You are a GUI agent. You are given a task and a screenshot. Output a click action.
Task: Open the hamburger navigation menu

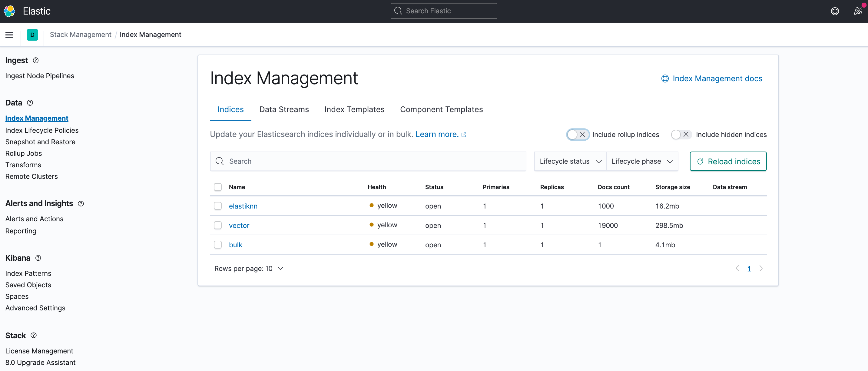point(9,35)
